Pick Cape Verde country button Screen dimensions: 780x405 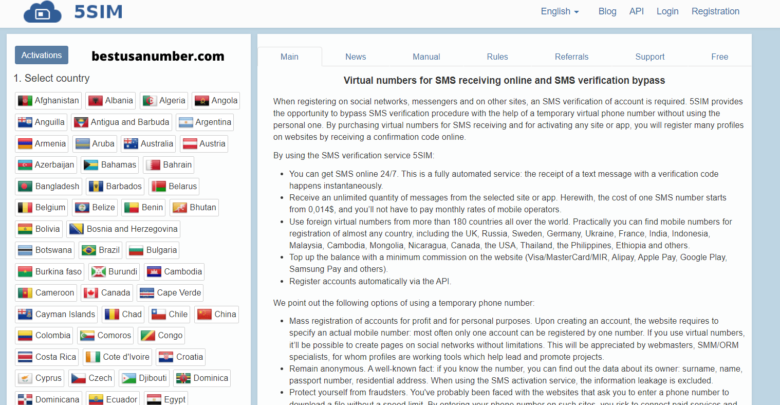coord(170,293)
